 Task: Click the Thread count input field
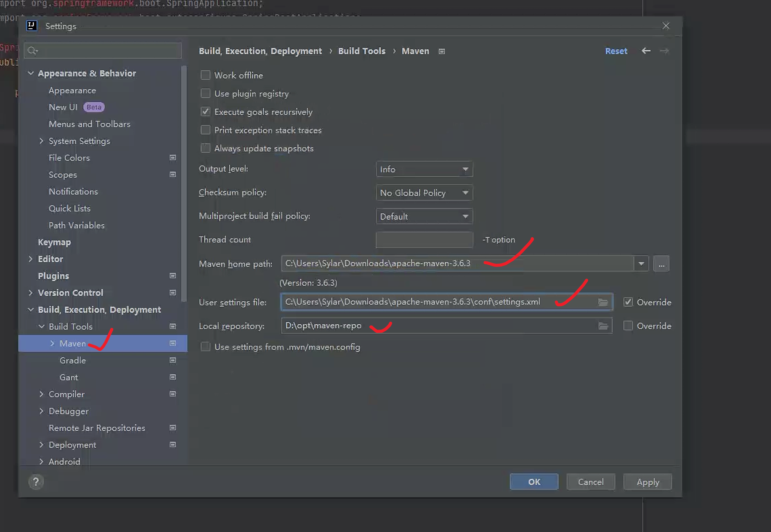424,240
